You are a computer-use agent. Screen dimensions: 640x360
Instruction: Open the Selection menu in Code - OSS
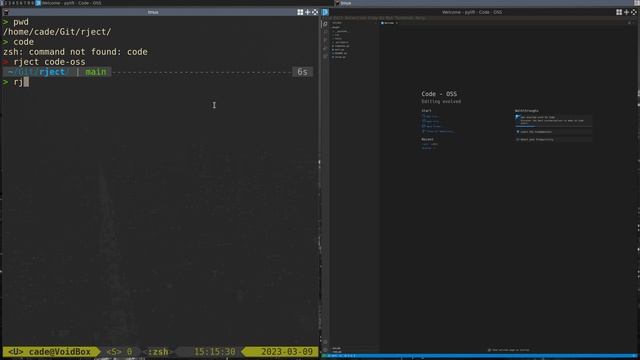point(355,18)
